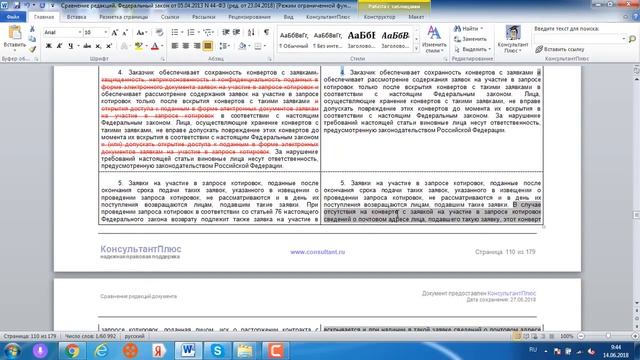The image size is (640, 360).
Task: Click the Заменить replace button
Action: (x=470, y=39)
